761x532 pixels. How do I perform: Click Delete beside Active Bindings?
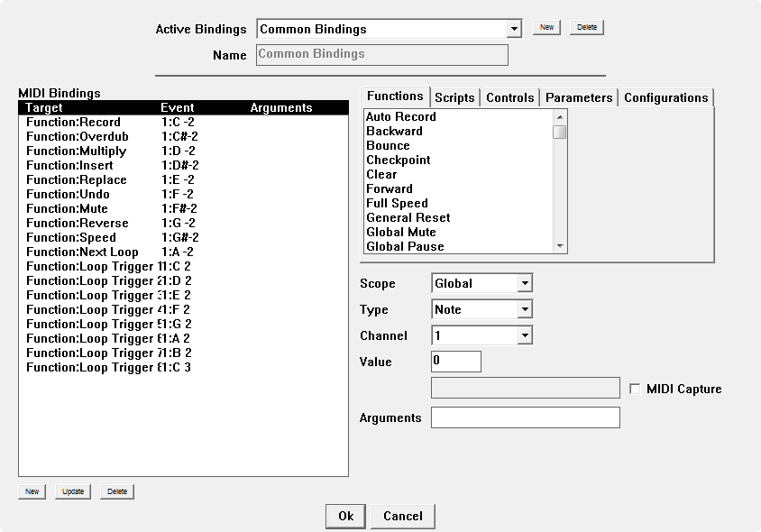click(x=587, y=27)
